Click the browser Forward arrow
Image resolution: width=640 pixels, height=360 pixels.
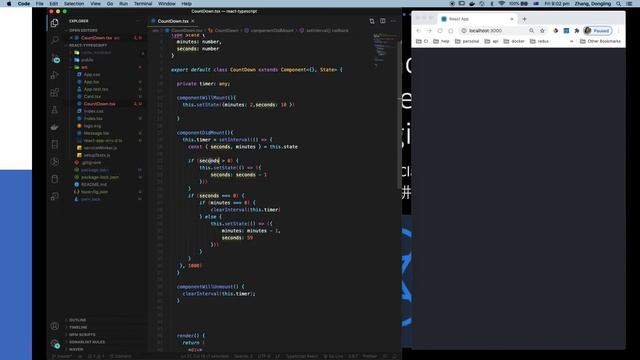(429, 31)
